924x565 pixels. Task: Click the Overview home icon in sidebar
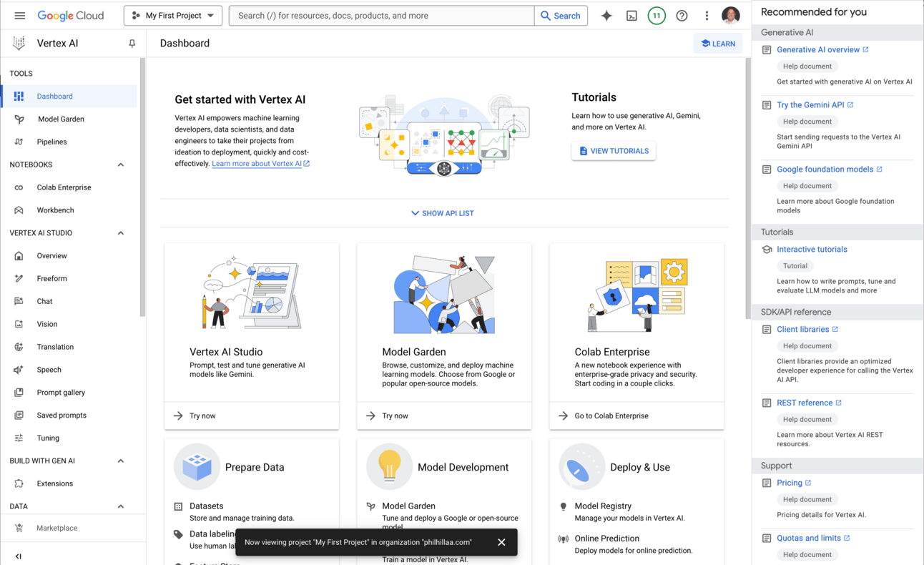[19, 255]
